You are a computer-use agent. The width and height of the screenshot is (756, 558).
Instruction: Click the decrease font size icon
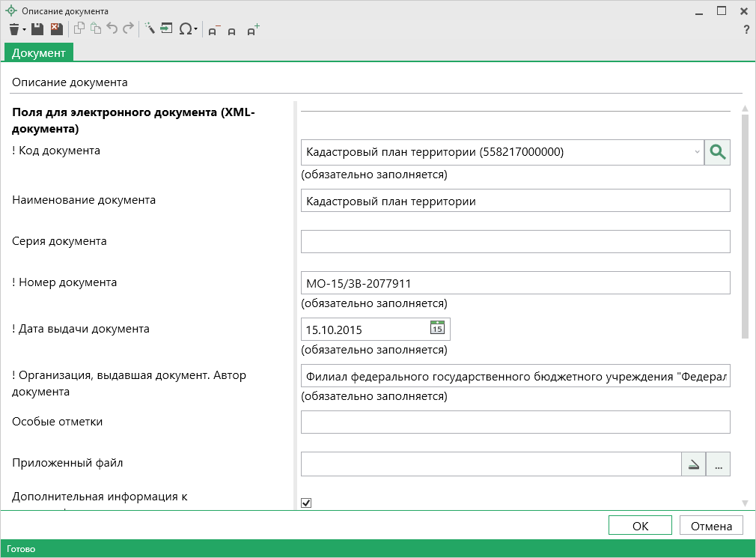(x=213, y=30)
